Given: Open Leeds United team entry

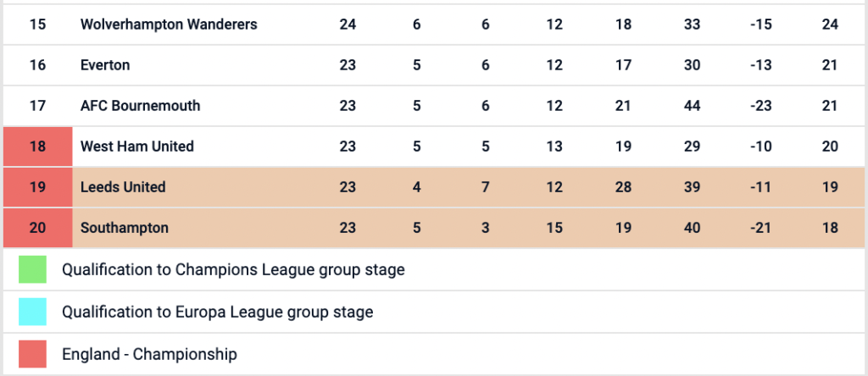Looking at the screenshot, I should click(123, 187).
